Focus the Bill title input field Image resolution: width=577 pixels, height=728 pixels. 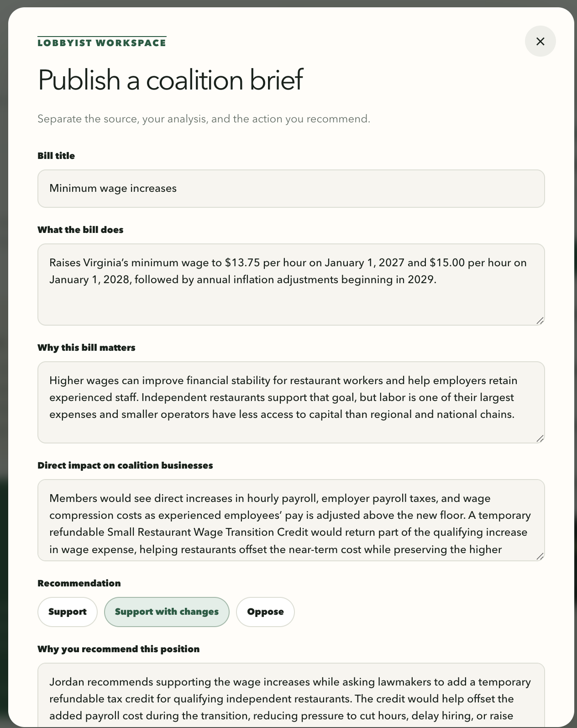291,189
